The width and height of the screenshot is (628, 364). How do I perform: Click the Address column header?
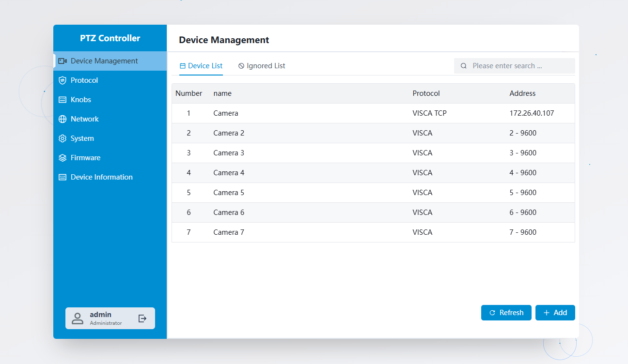[522, 93]
